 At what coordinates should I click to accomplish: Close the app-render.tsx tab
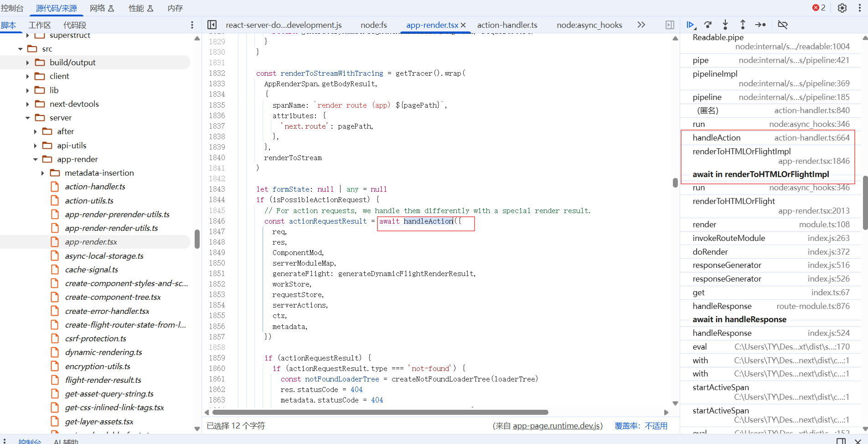[463, 25]
